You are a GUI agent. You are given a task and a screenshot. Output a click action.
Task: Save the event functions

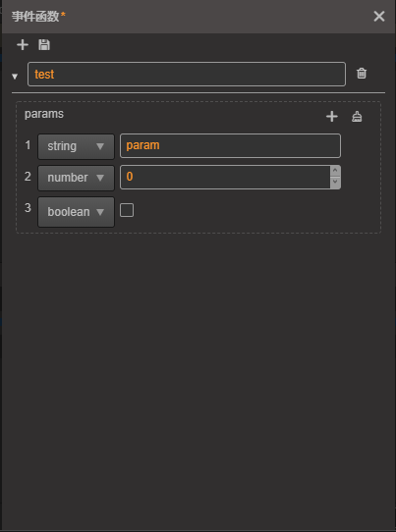44,45
